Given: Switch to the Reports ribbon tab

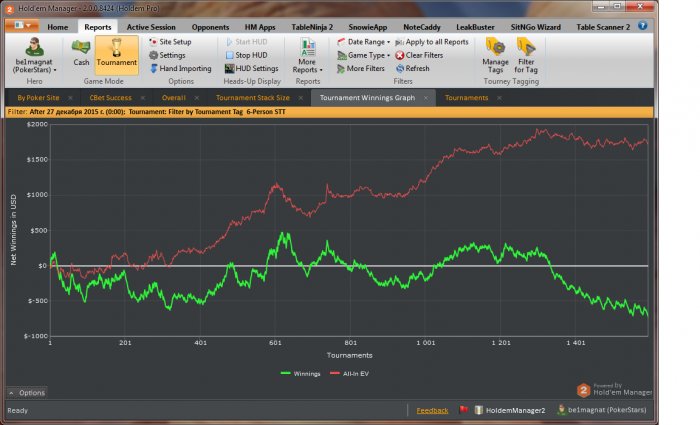Looking at the screenshot, I should (98, 27).
